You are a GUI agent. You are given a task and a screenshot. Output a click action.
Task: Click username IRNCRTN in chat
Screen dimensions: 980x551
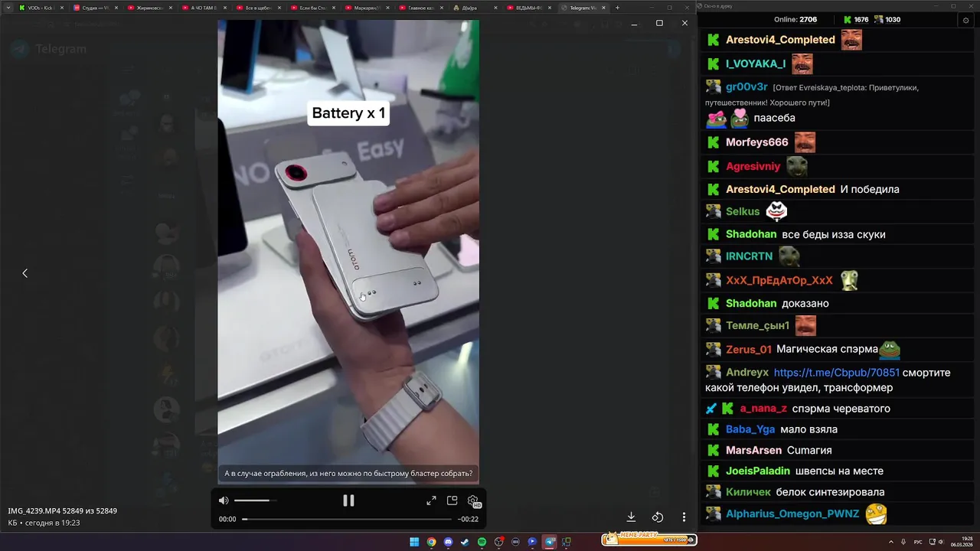pos(749,256)
